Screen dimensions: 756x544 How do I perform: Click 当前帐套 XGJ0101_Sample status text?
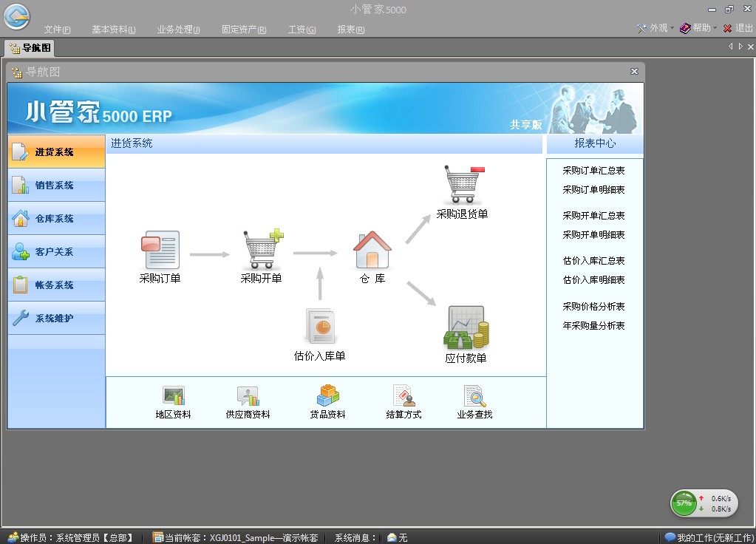click(242, 537)
